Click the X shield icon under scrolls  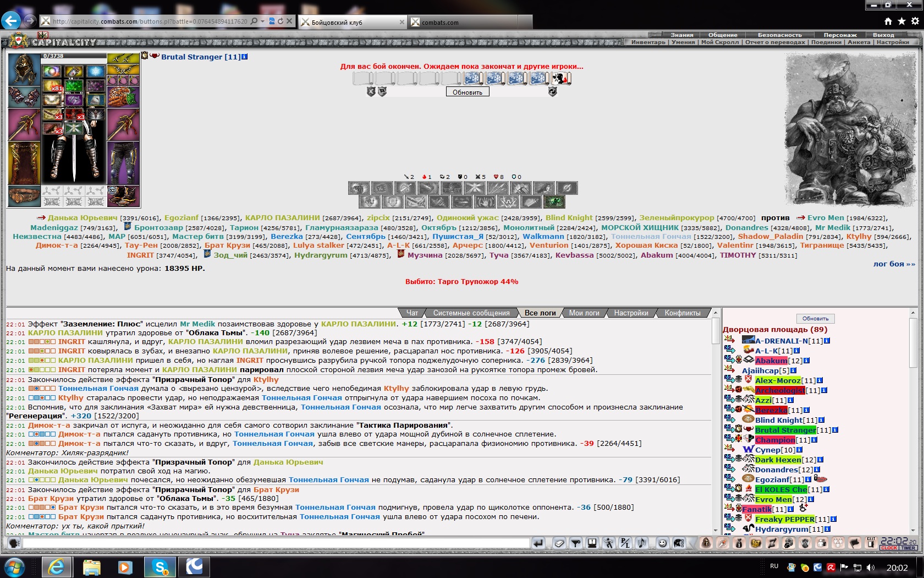pyautogui.click(x=371, y=92)
